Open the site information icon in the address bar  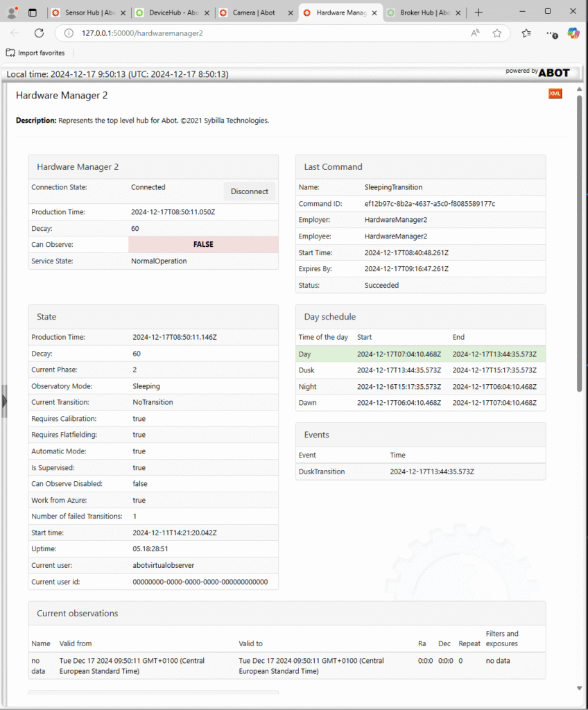click(x=69, y=33)
